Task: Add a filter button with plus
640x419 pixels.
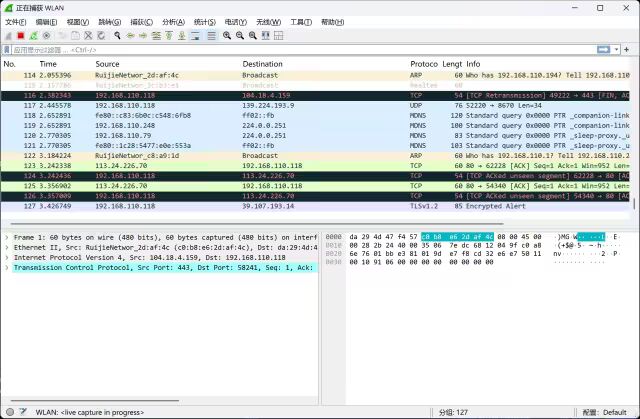Action: pos(627,49)
